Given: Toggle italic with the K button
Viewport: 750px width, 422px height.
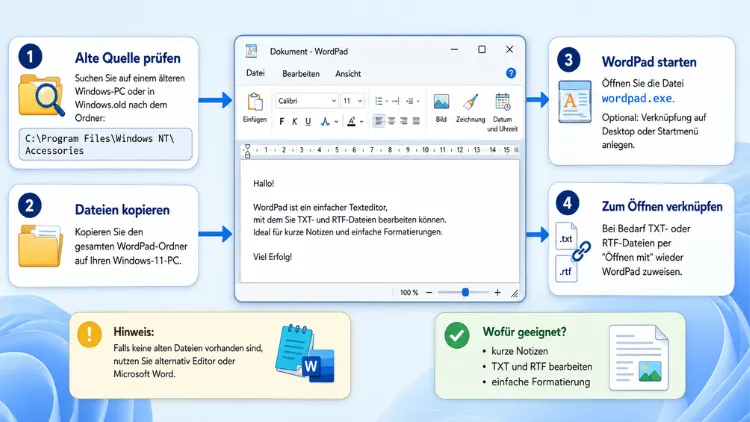Looking at the screenshot, I should coord(295,122).
